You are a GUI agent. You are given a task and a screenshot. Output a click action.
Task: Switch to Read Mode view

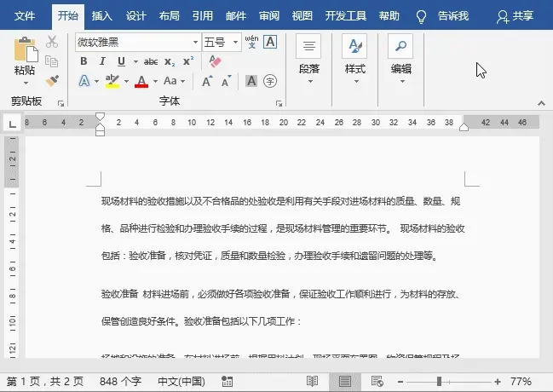(312, 382)
